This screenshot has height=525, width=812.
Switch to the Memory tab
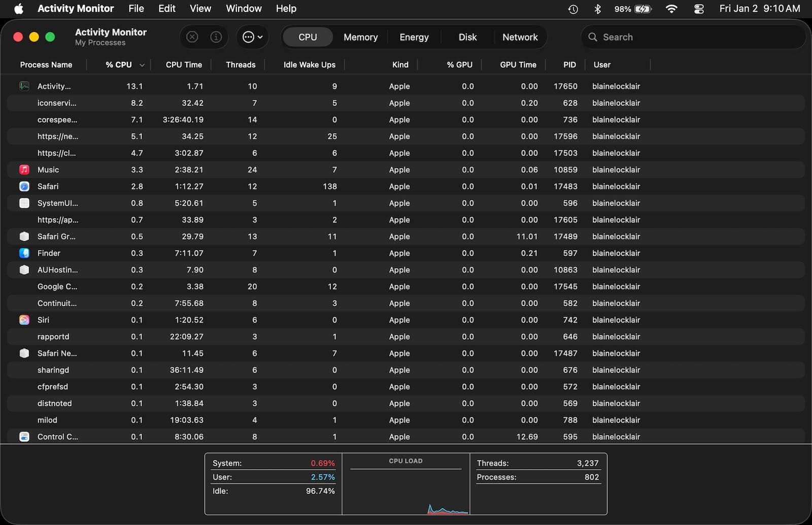pyautogui.click(x=360, y=37)
